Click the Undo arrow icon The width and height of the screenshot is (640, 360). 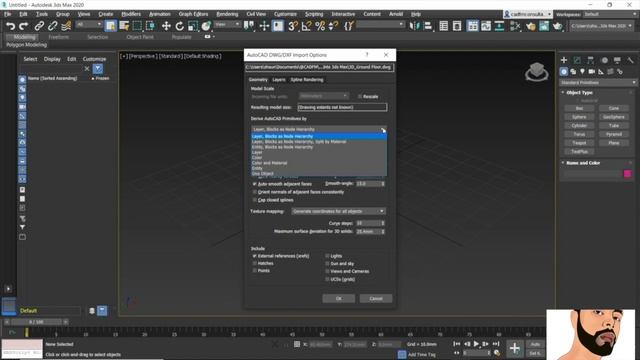click(x=10, y=26)
